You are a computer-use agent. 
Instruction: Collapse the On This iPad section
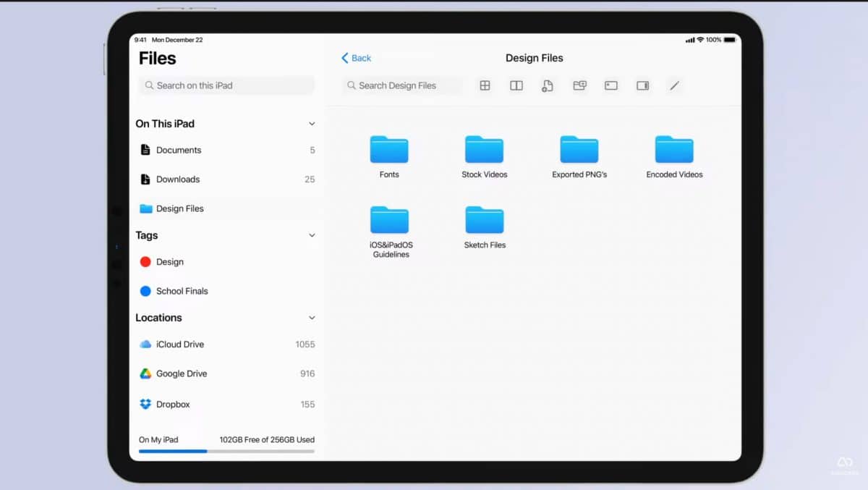(x=312, y=123)
